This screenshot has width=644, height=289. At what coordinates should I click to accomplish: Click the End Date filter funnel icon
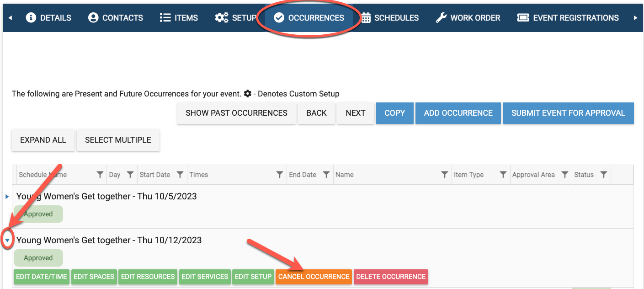tap(326, 175)
